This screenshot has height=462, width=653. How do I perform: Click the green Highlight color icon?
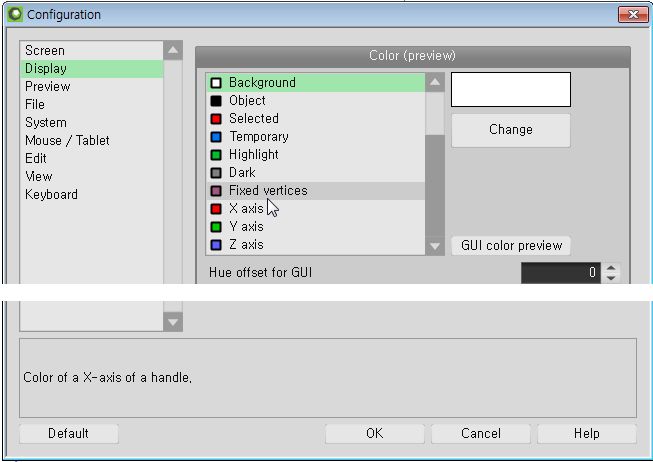coord(216,155)
